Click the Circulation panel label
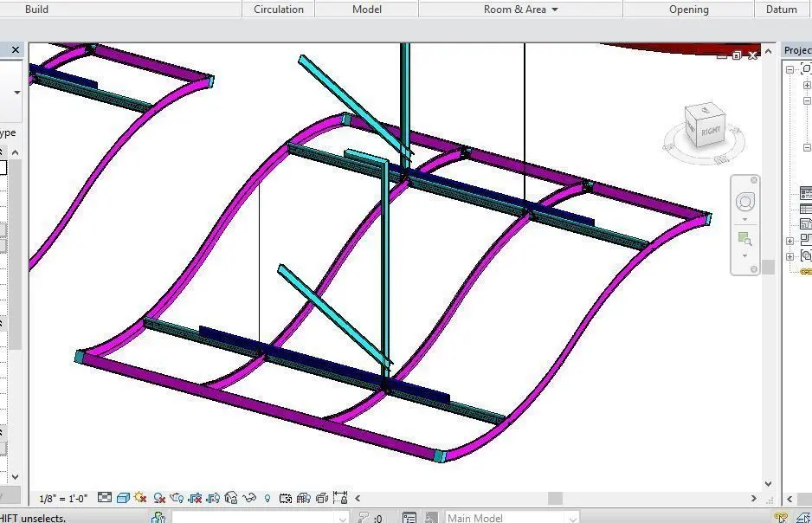Image resolution: width=812 pixels, height=523 pixels. click(x=279, y=10)
